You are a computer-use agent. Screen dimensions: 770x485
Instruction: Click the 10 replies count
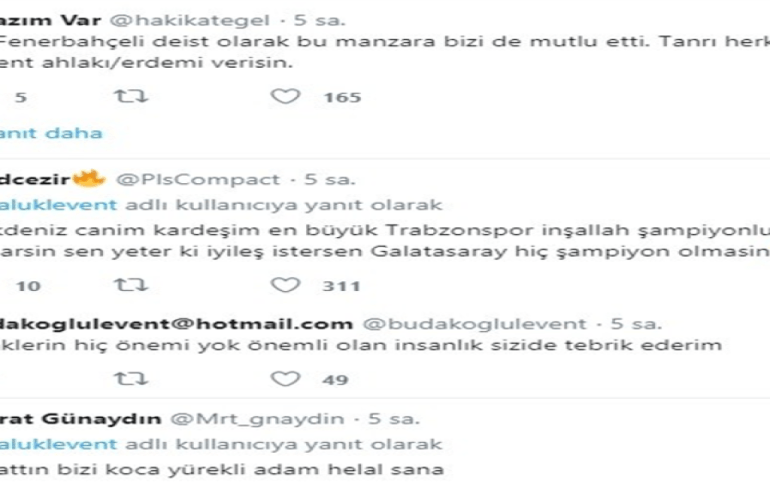(28, 286)
